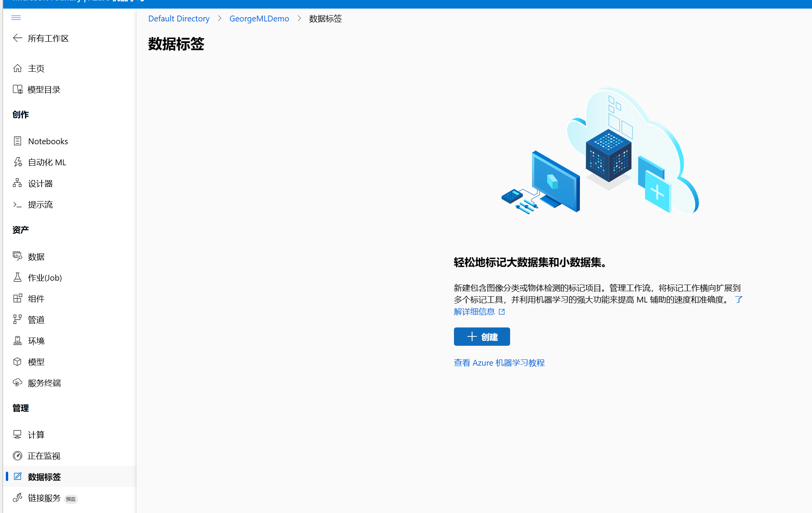Select 计算 compute menu item

tap(36, 434)
